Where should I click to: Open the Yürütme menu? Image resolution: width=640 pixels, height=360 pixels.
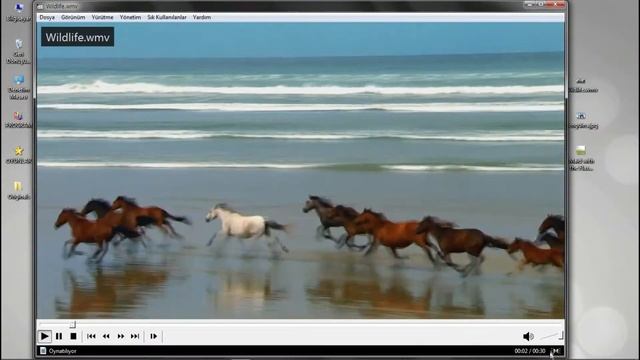pyautogui.click(x=102, y=18)
